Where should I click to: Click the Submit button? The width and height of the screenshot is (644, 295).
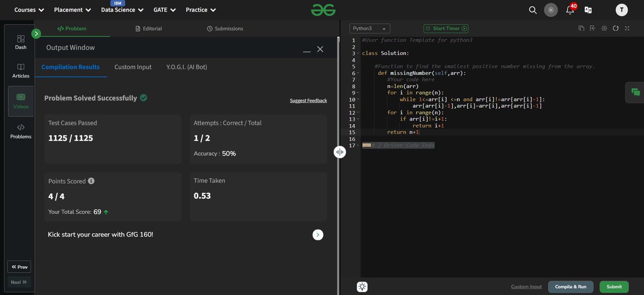[x=614, y=287]
